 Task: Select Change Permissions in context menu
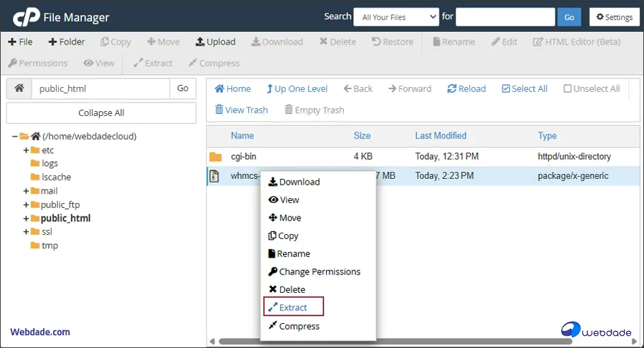pos(319,272)
